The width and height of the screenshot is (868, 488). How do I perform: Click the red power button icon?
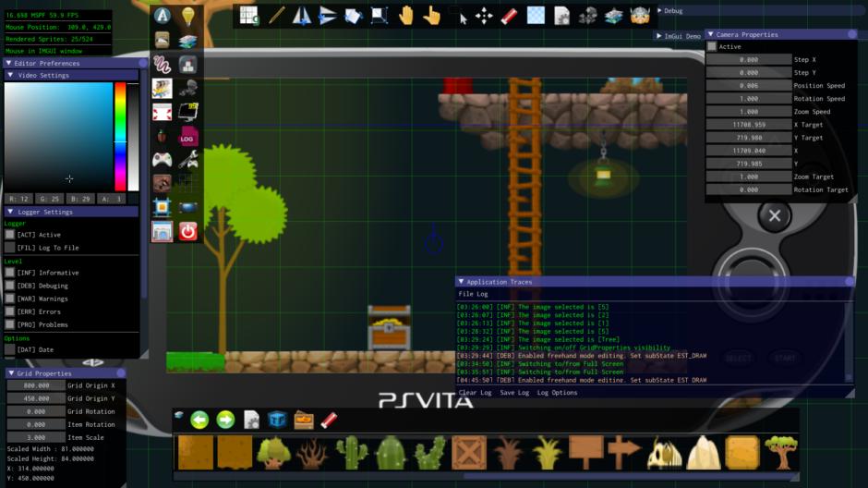[187, 231]
